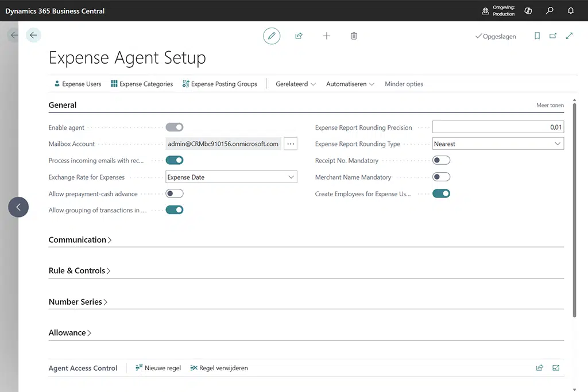Click Expense Report Rounding Precision field
The height and width of the screenshot is (392, 588).
point(498,127)
